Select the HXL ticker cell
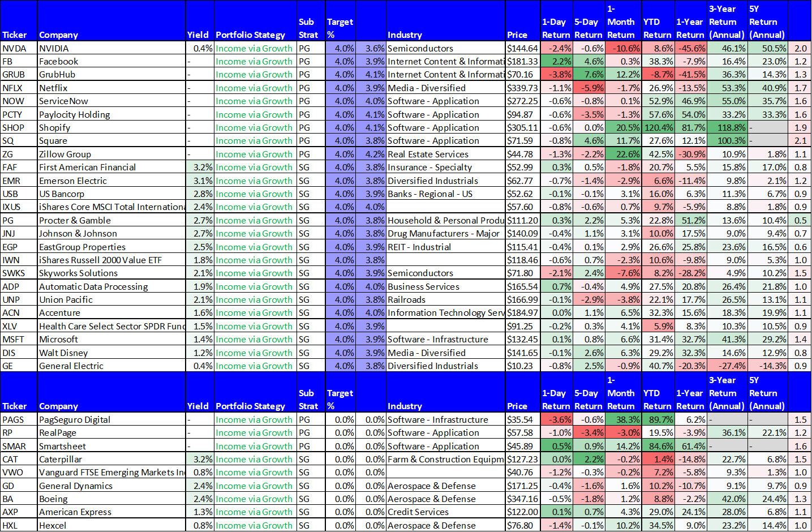 [x=19, y=525]
